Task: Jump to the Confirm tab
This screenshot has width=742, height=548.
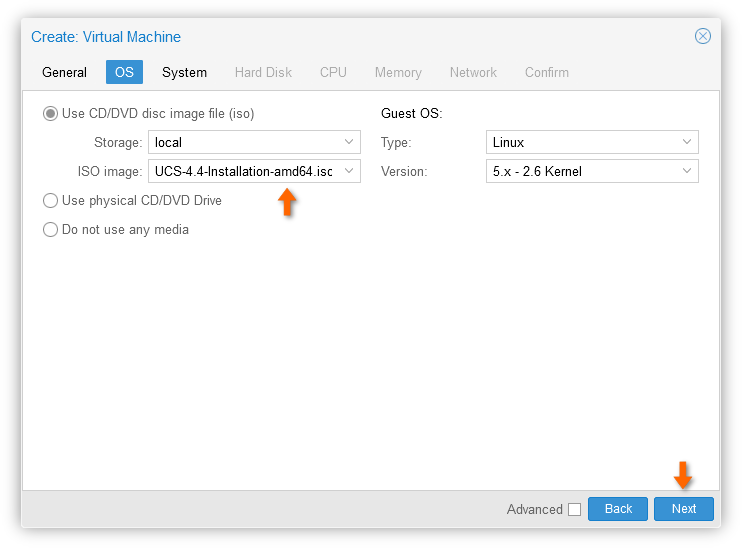Action: tap(547, 72)
